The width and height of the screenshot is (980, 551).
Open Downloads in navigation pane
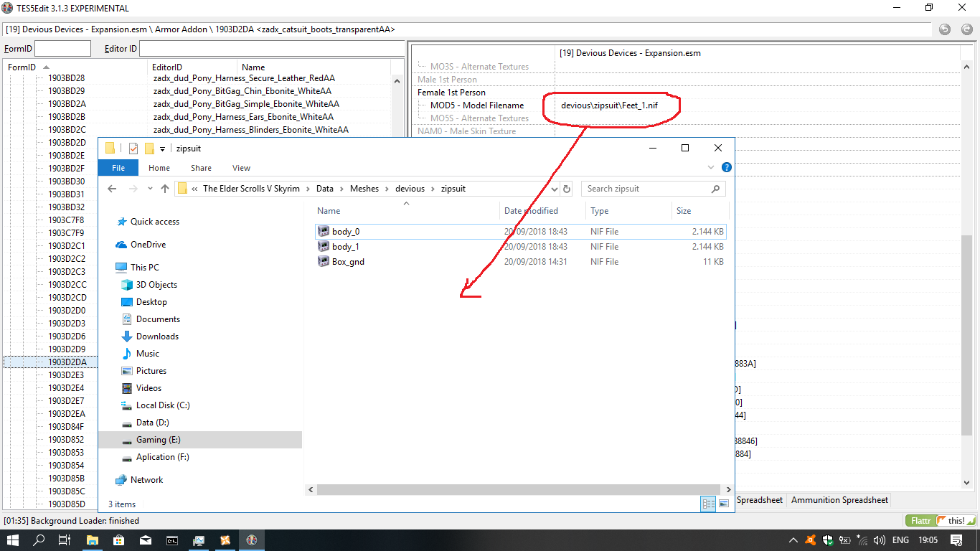[157, 336]
